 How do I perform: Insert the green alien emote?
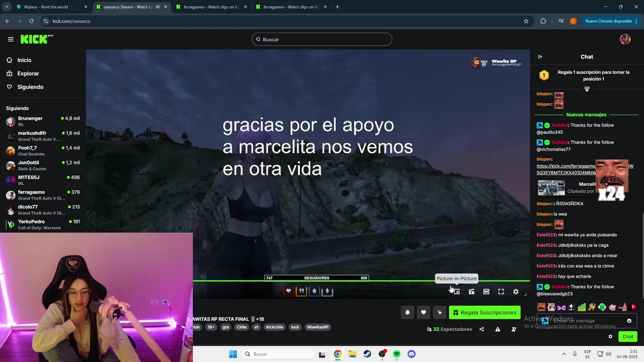click(602, 307)
